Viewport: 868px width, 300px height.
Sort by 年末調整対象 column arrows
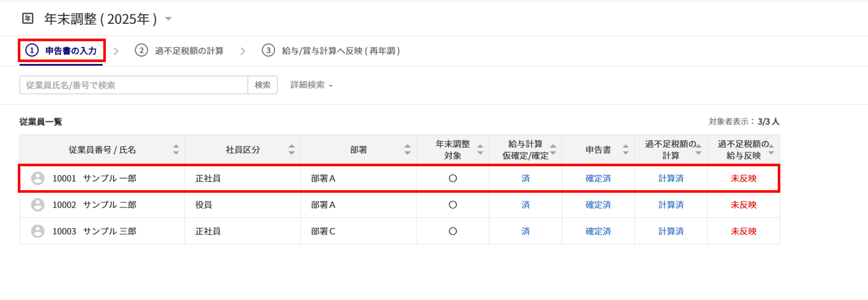click(480, 150)
